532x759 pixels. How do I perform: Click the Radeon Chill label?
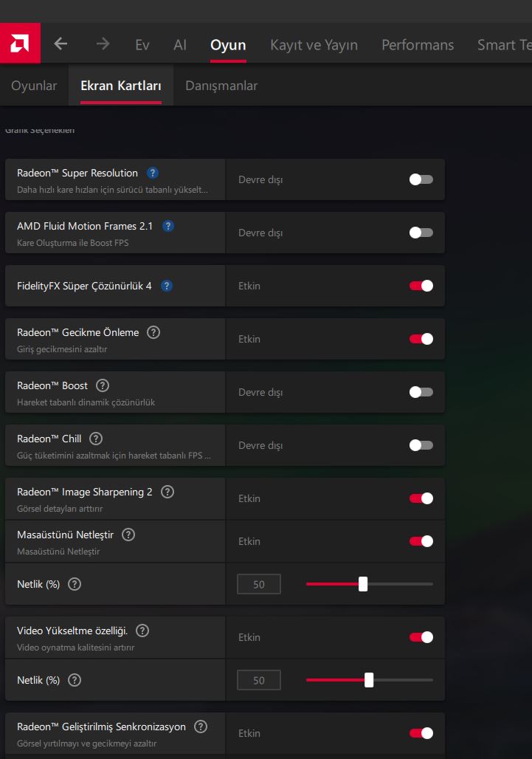pyautogui.click(x=49, y=439)
